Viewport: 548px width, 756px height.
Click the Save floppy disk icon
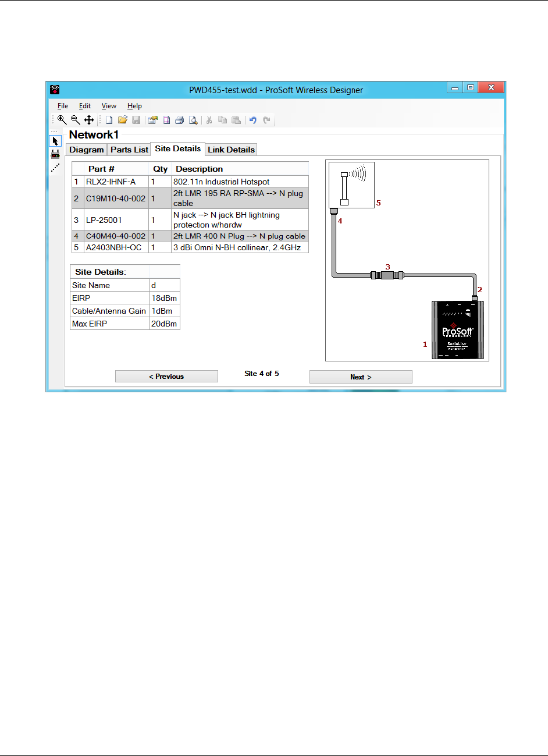(x=136, y=120)
